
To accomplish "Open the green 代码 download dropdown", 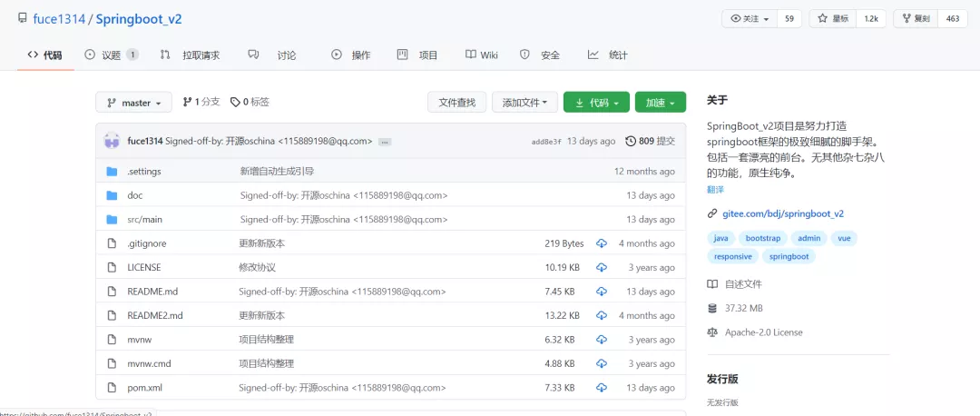I will [x=596, y=103].
